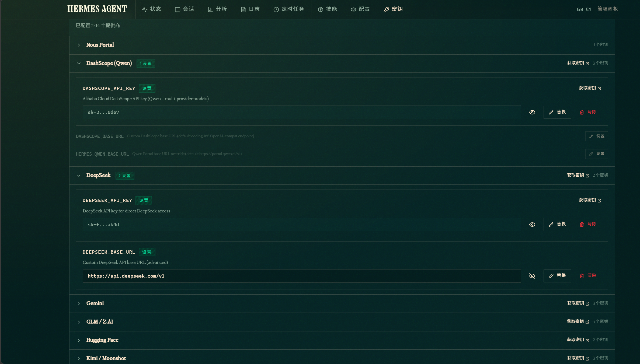
Task: Click the '1个密钥' count for Nous Portal
Action: click(600, 45)
